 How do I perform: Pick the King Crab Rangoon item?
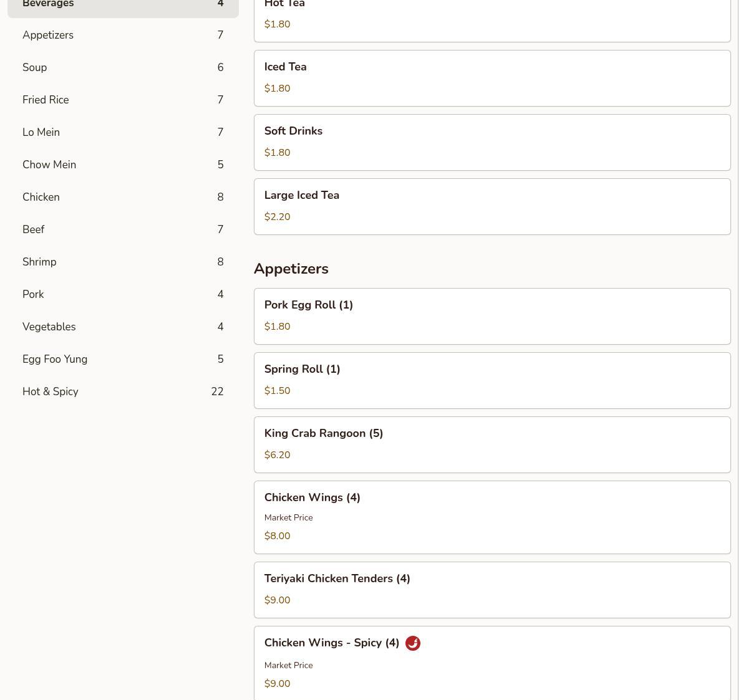coord(492,445)
